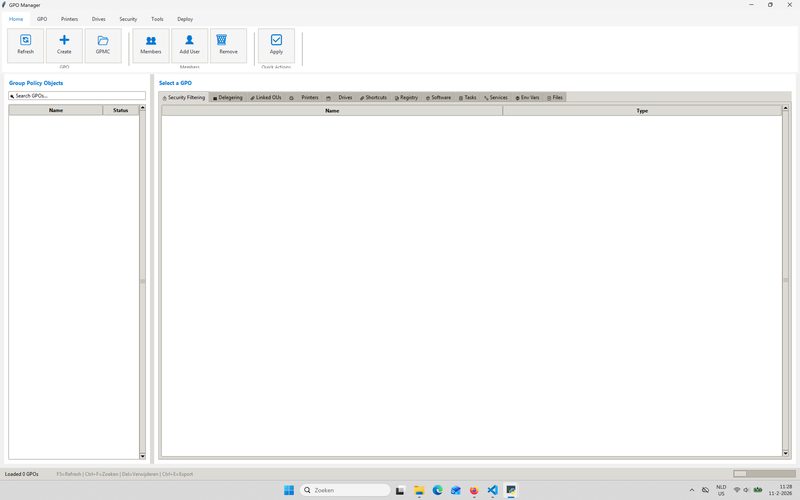Sort GPO list by Name column
800x500 pixels.
56,110
